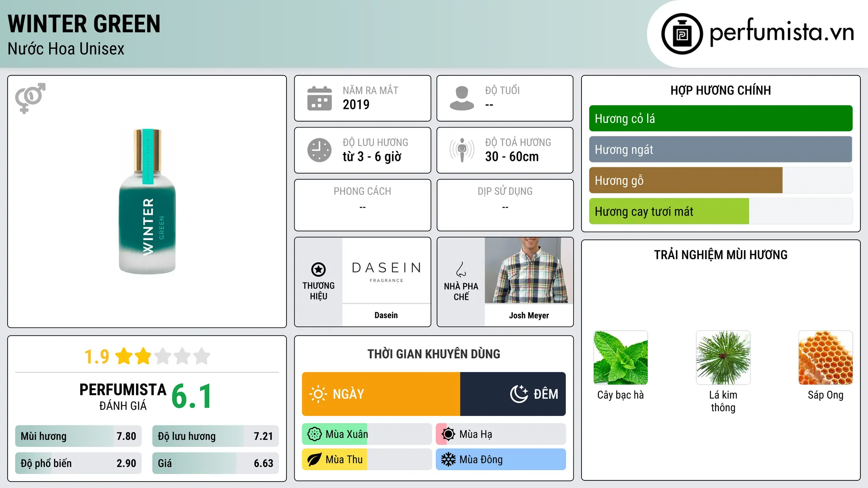
Task: Click the Giá 6.63 score bar
Action: (x=215, y=463)
